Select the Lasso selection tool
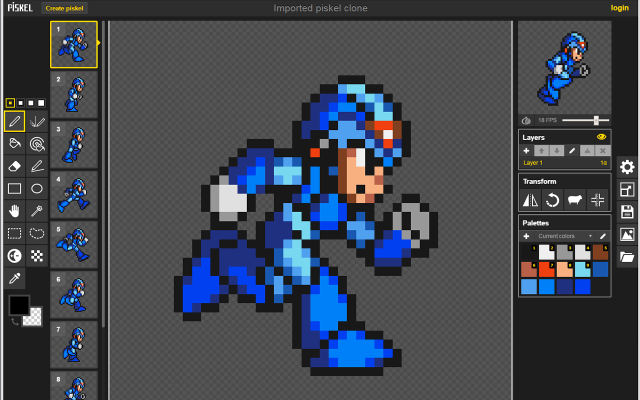This screenshot has height=400, width=640. (x=37, y=233)
